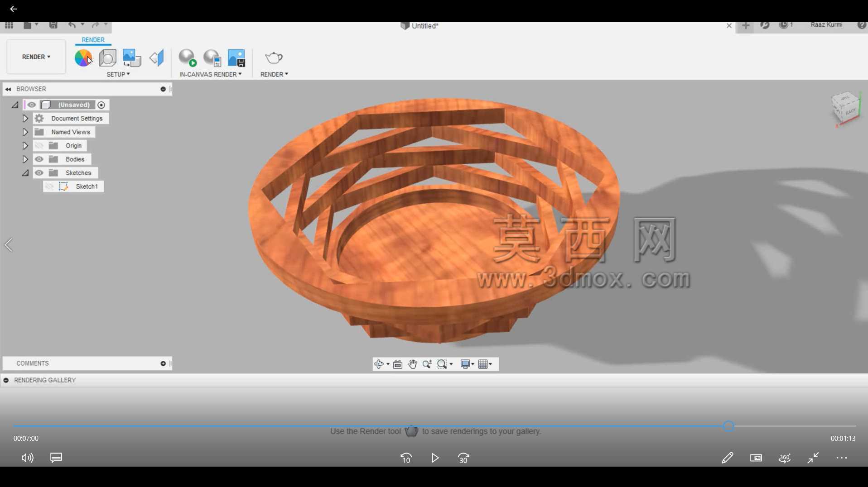
Task: Open the SETUP dropdown menu
Action: (118, 74)
